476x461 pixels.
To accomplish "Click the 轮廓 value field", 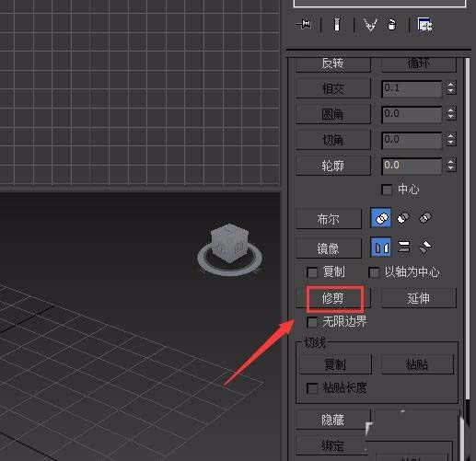I will 412,166.
